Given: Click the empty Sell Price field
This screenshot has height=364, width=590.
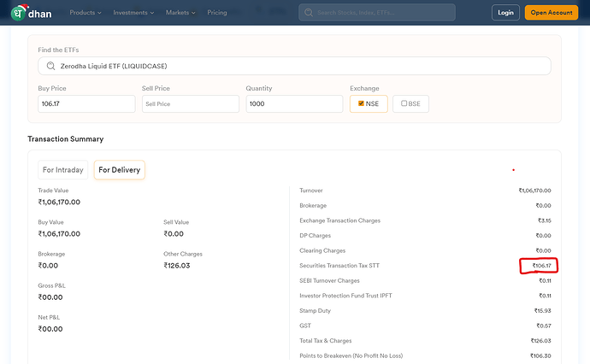Looking at the screenshot, I should tap(191, 103).
